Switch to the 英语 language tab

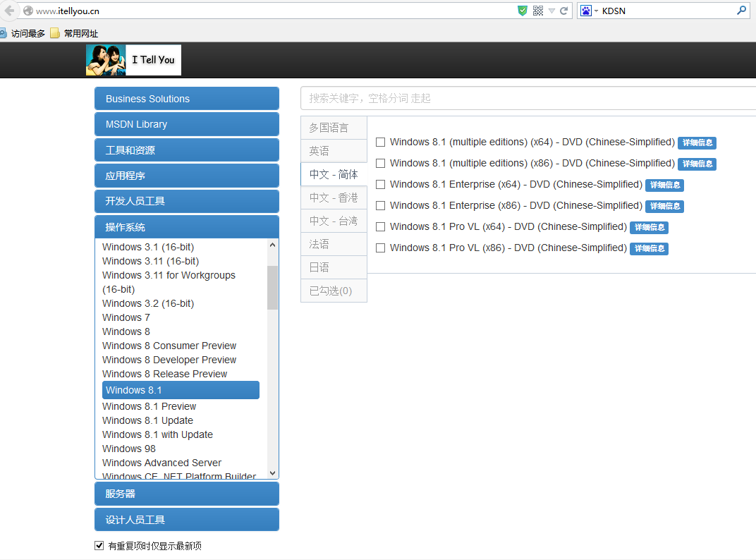334,151
